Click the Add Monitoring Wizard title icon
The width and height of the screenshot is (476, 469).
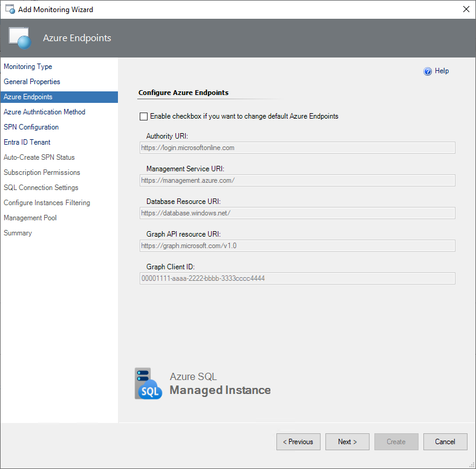10,10
